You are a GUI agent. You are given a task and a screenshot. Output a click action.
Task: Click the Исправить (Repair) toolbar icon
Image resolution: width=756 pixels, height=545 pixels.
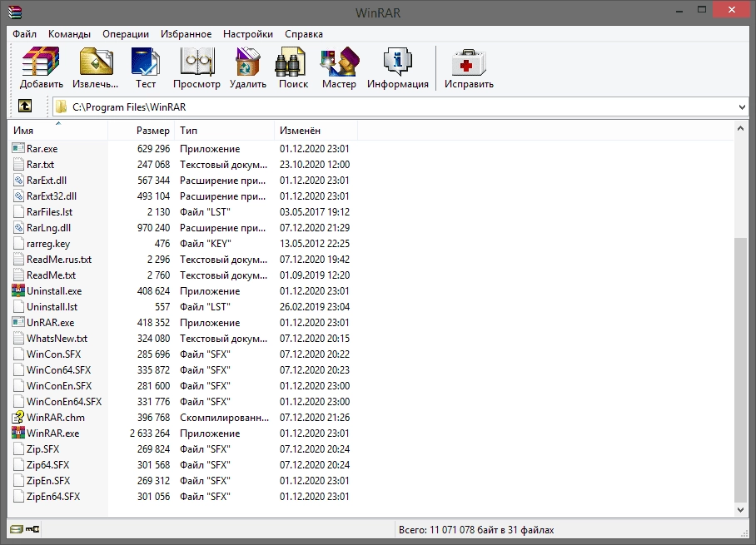point(469,62)
